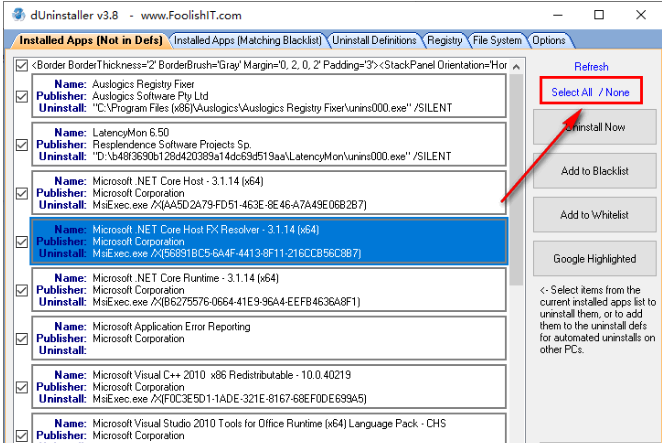This screenshot has width=662, height=443.
Task: Click MsiExec.exe string of .NET Core Runtime
Action: 226,302
